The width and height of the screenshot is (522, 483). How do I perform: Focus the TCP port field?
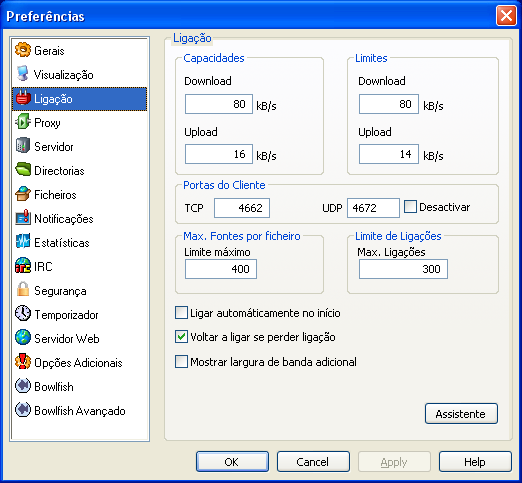tap(242, 208)
